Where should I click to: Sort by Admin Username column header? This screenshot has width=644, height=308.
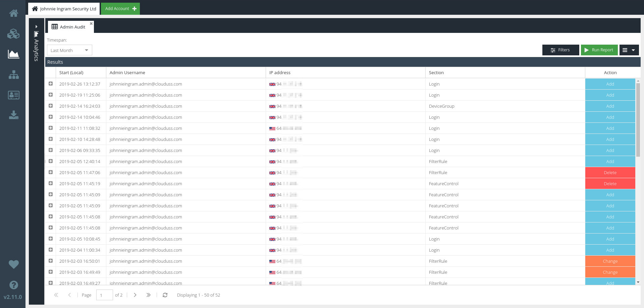point(186,72)
